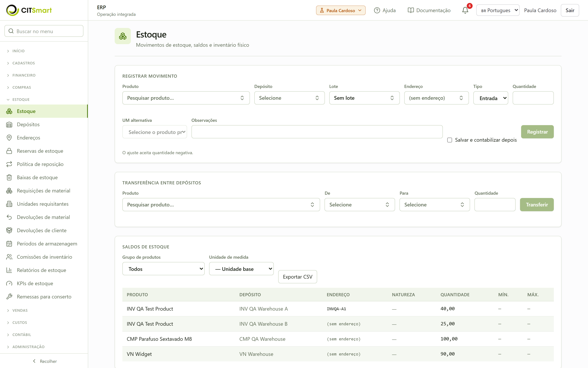Open Depósitos in the sidebar
The image size is (588, 368).
(44, 124)
